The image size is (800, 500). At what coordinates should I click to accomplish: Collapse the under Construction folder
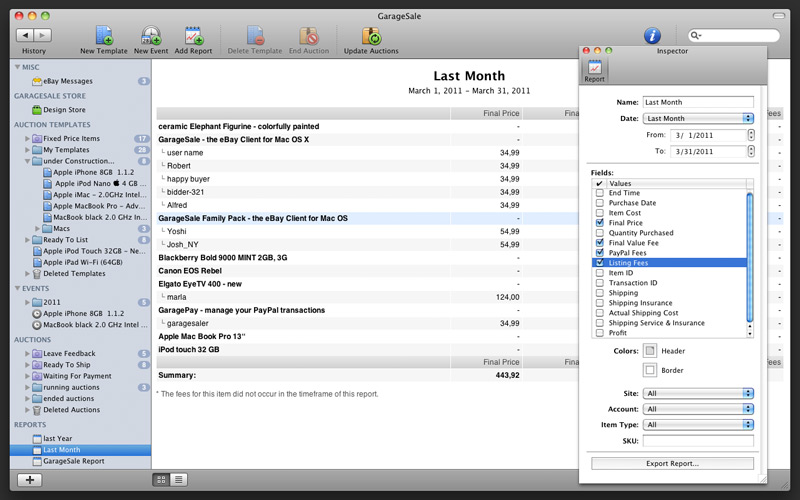click(x=27, y=161)
